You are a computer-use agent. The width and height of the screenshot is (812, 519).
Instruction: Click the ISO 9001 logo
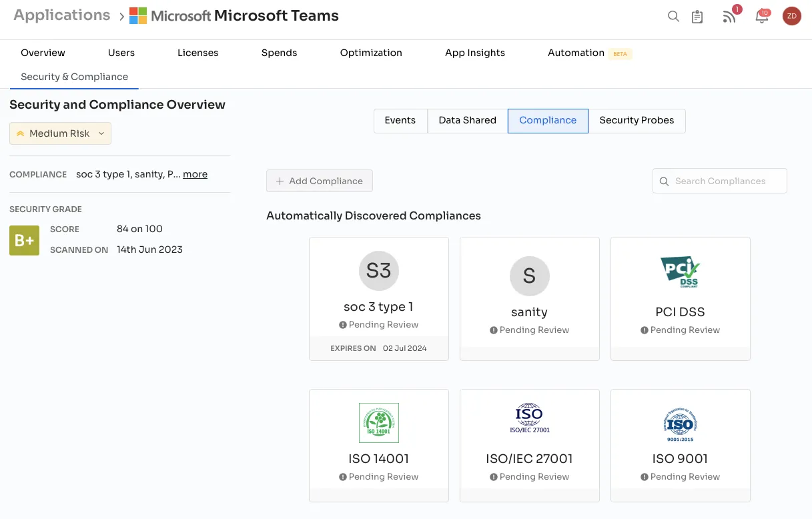(681, 423)
